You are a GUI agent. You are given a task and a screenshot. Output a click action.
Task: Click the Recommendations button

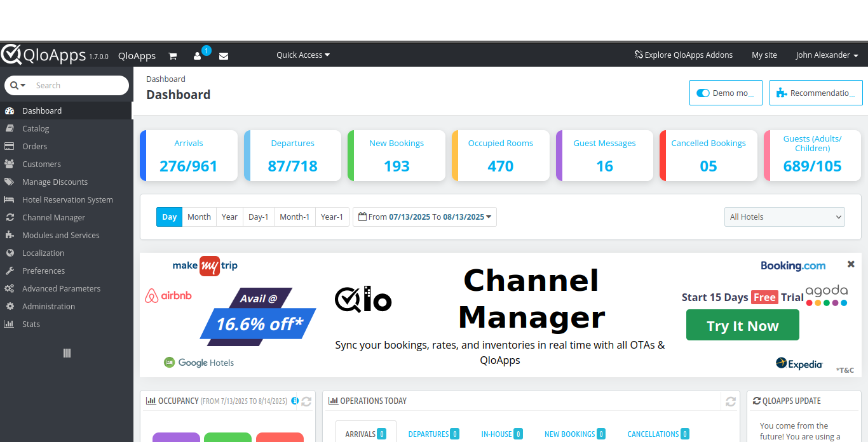click(x=816, y=93)
